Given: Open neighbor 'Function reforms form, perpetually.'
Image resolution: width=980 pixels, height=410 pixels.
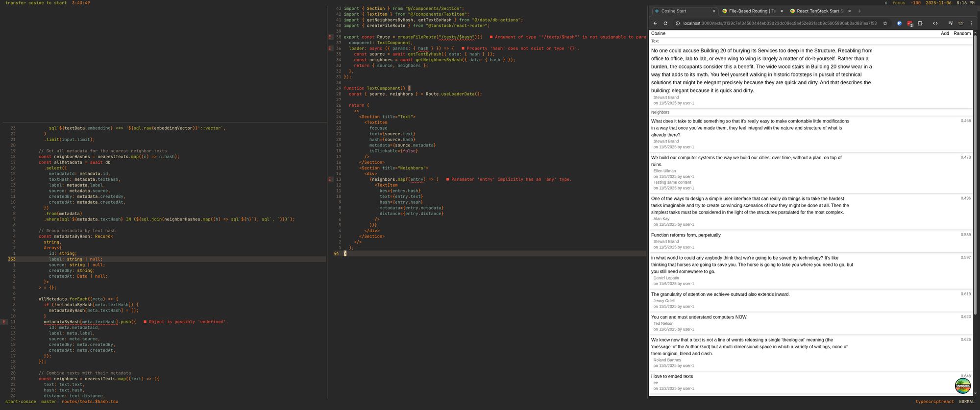Looking at the screenshot, I should tap(686, 235).
